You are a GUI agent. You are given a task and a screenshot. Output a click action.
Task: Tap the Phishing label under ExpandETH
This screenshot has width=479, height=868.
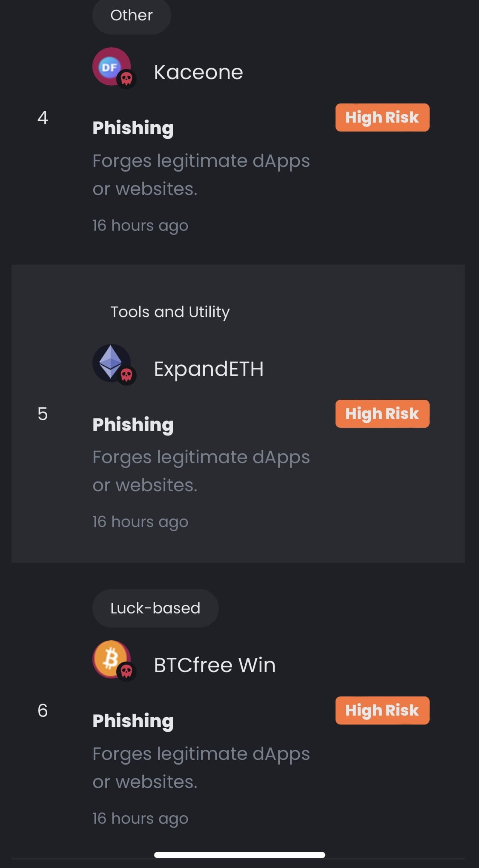click(133, 424)
